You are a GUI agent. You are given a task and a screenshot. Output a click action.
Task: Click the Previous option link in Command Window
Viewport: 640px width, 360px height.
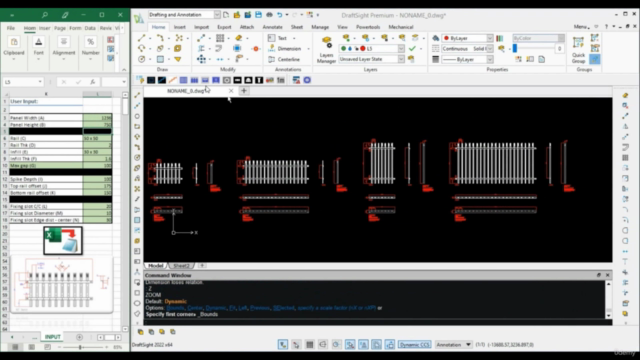point(260,308)
